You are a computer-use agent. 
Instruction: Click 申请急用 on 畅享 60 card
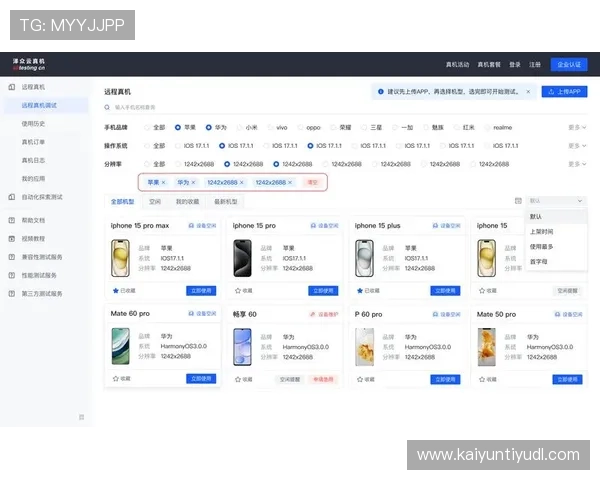323,379
